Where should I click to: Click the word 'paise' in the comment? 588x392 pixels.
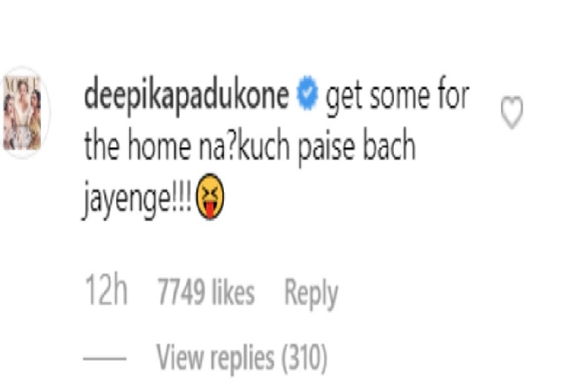pyautogui.click(x=326, y=149)
